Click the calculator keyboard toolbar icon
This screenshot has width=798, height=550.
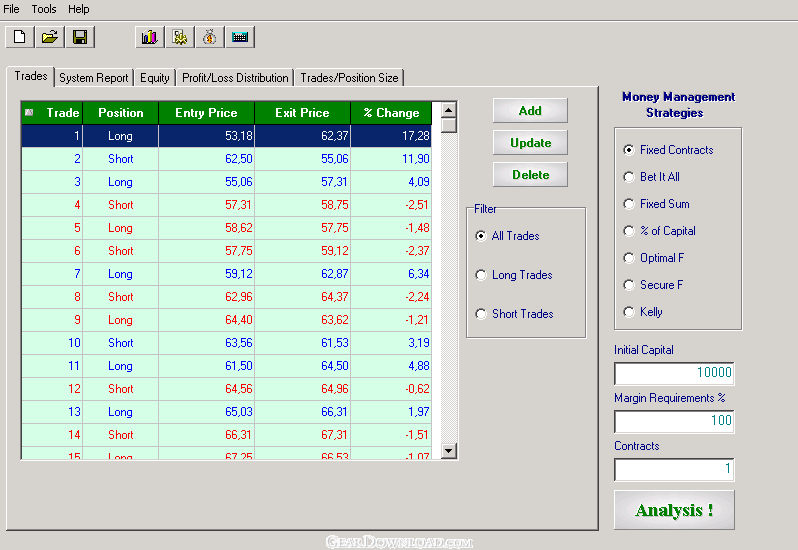click(x=240, y=37)
